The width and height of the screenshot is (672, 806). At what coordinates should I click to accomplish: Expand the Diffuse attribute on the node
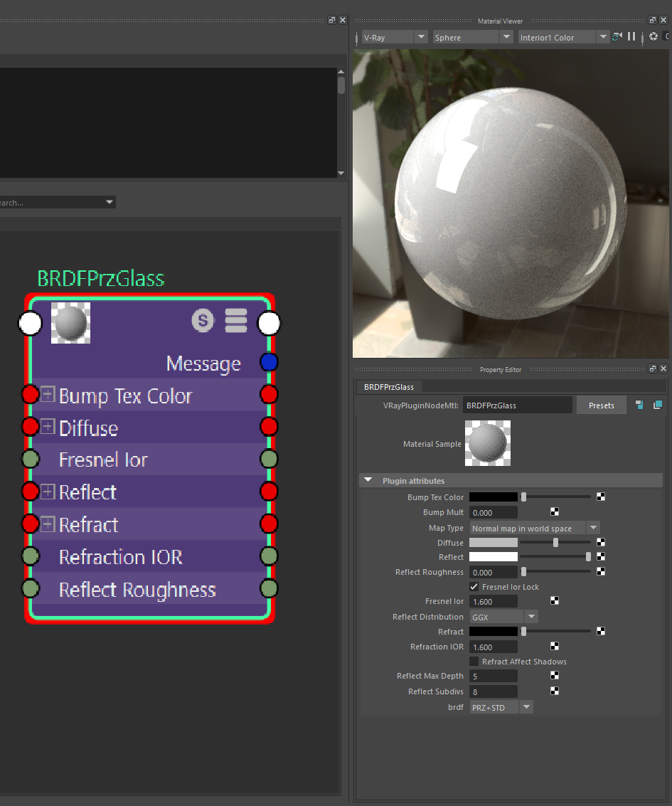click(47, 426)
